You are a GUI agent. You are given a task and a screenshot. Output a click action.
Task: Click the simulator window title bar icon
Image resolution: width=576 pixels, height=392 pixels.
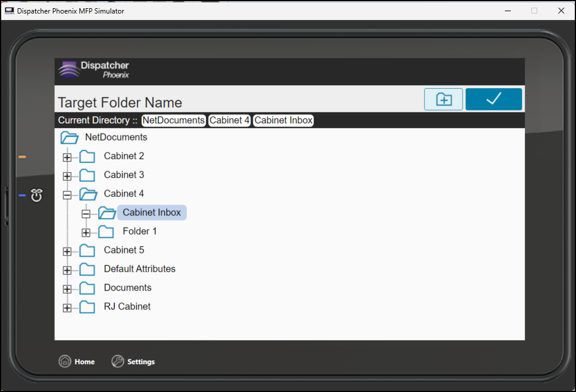click(x=9, y=11)
